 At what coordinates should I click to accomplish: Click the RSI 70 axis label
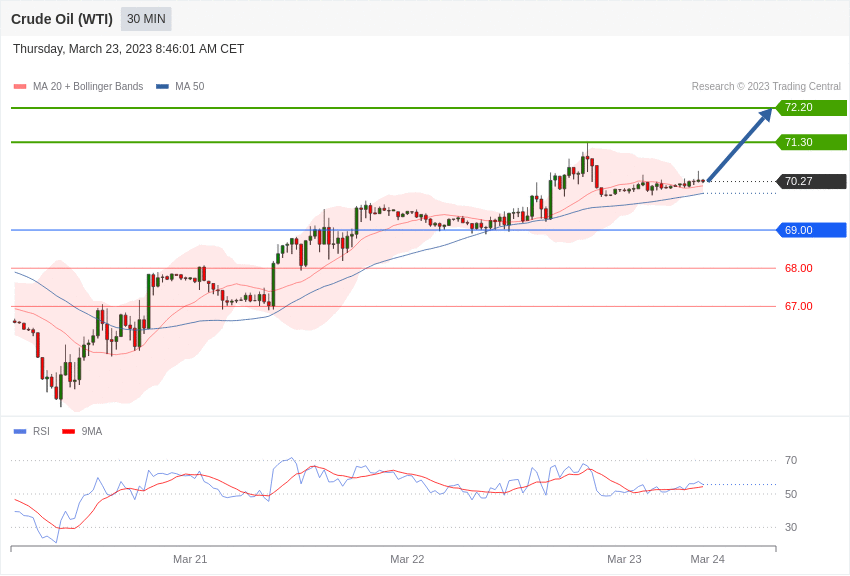791,460
